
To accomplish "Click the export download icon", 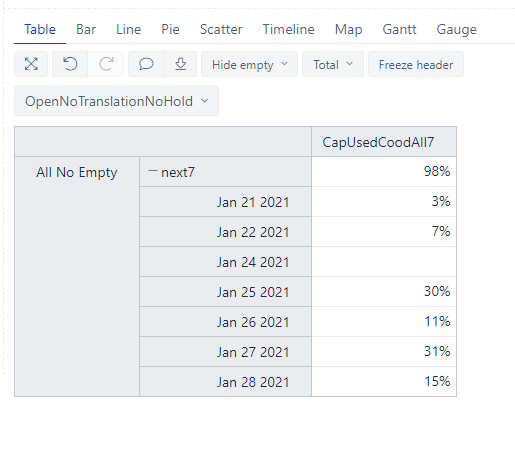I will point(180,64).
